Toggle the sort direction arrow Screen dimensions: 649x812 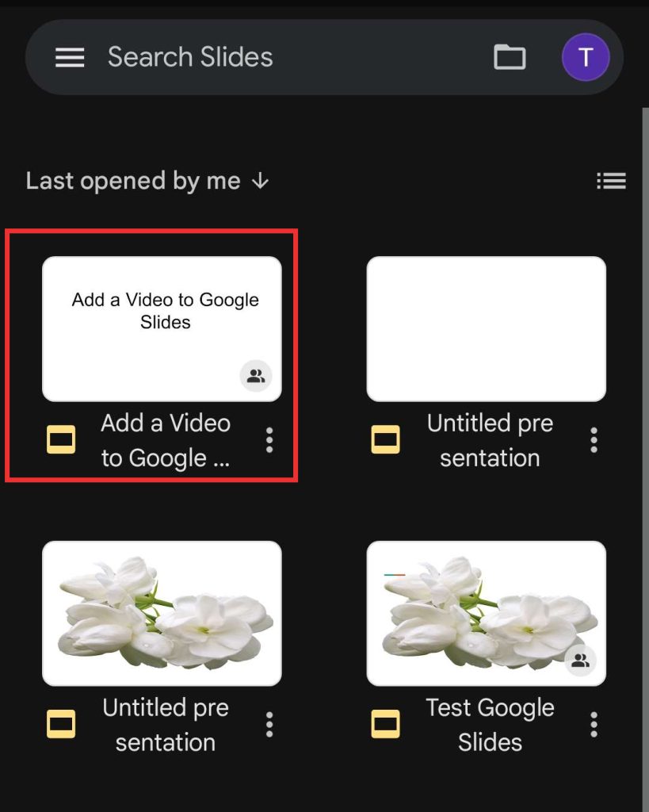click(259, 181)
